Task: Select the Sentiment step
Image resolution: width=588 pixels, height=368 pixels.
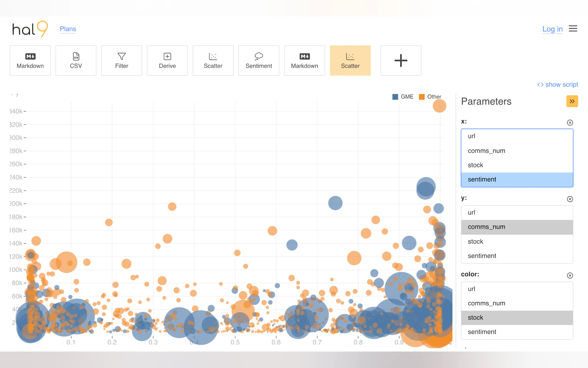Action: point(259,60)
